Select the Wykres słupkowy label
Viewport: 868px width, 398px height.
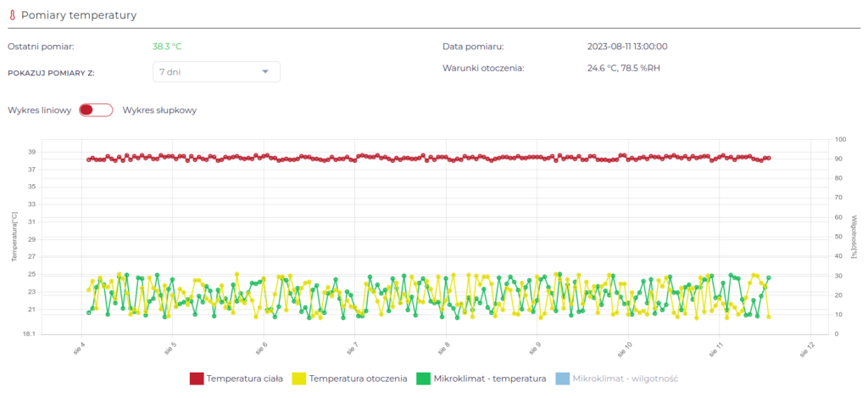point(159,110)
